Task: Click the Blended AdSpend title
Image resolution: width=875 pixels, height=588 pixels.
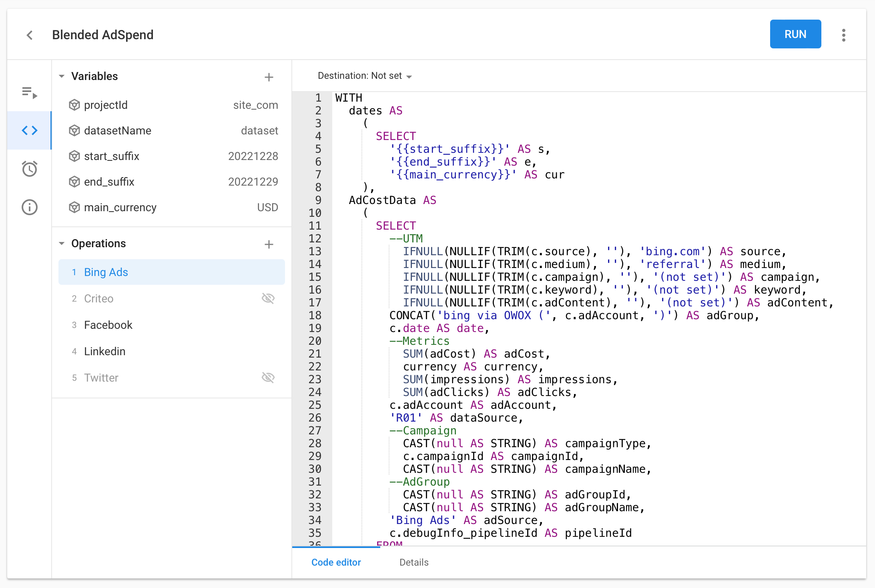Action: pos(103,35)
